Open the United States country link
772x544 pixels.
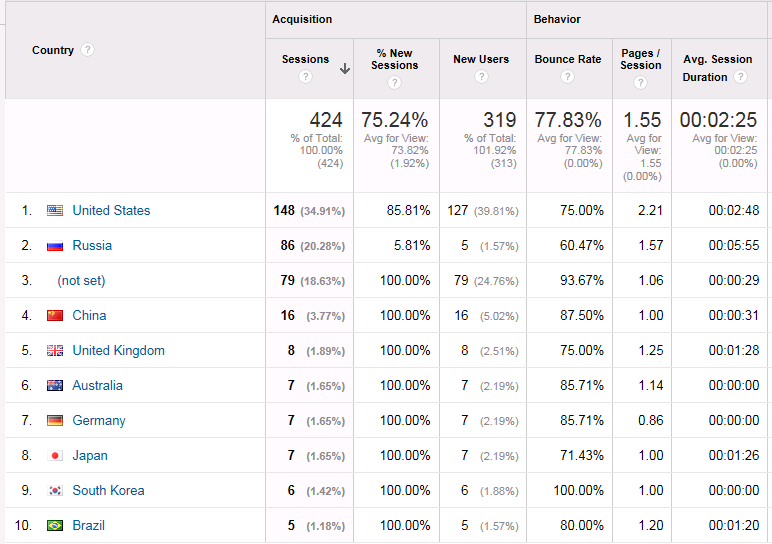(111, 210)
